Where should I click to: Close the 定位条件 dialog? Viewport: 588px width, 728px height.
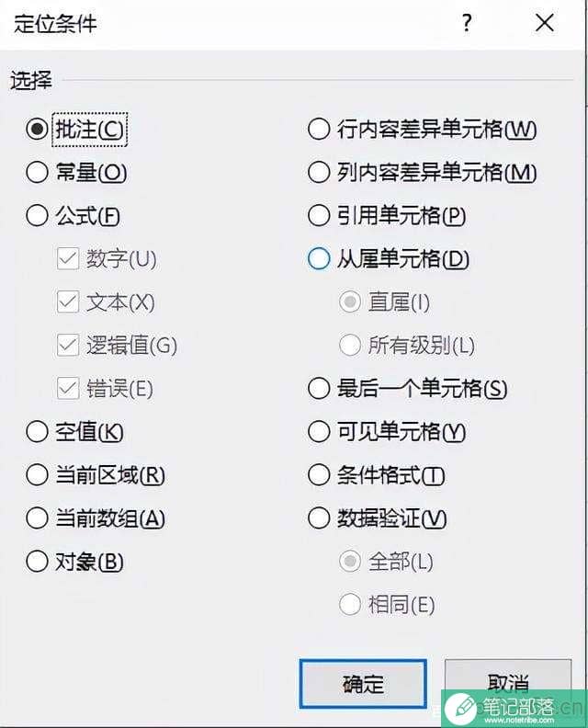tap(545, 23)
